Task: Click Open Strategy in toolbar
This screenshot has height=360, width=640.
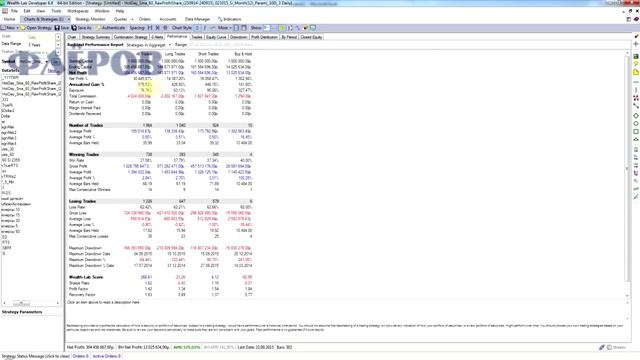Action: (x=36, y=28)
